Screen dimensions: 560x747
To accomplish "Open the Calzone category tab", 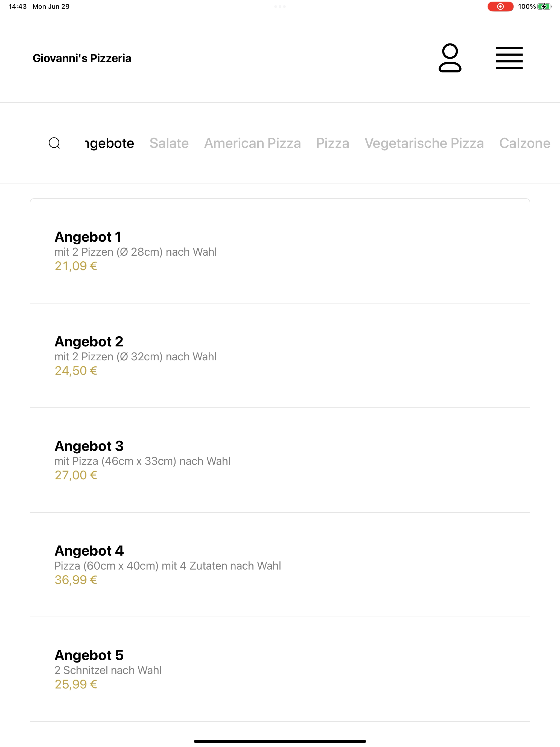I will [x=525, y=143].
